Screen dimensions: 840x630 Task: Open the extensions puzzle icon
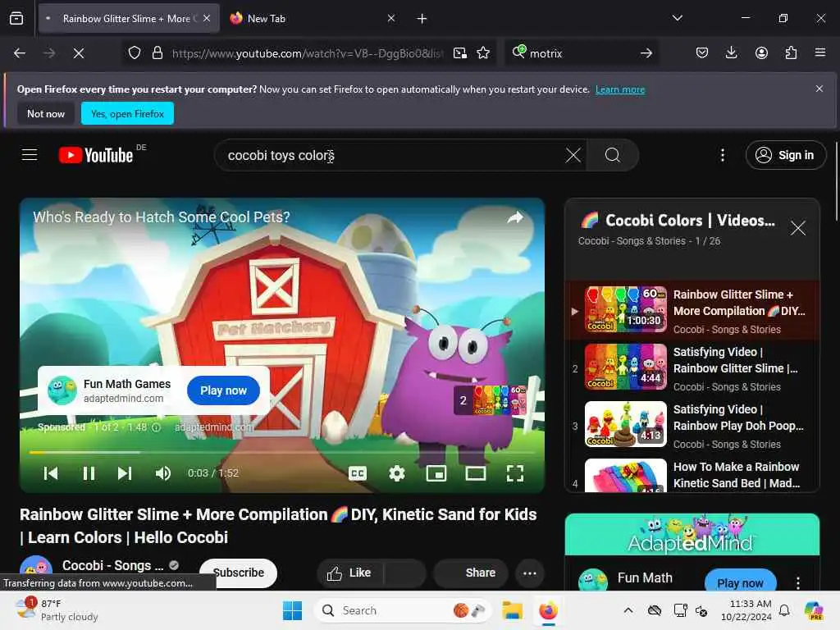[791, 52]
